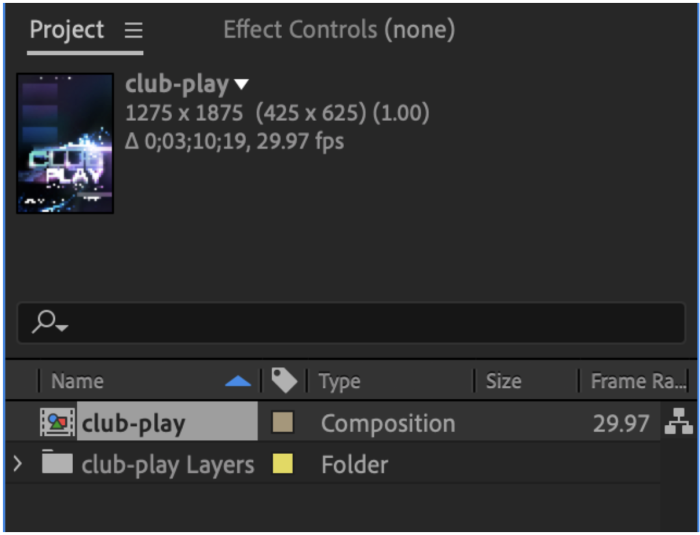Open the club-play name dropdown arrow

point(242,84)
